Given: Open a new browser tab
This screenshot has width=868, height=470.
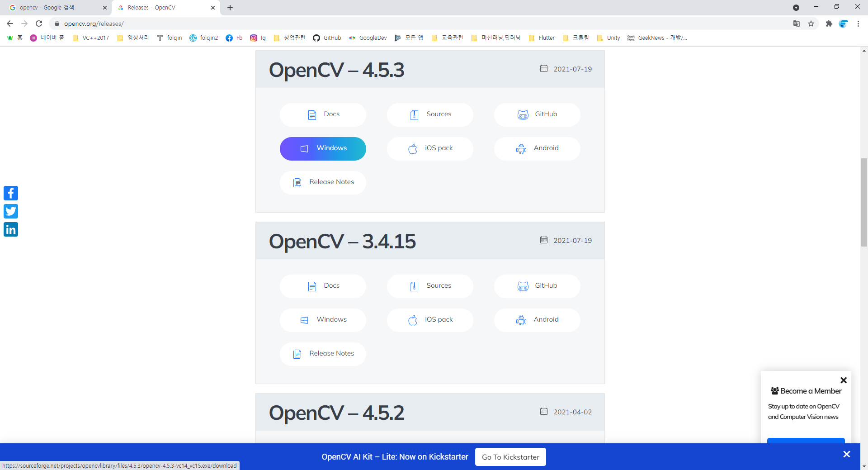Looking at the screenshot, I should pos(230,8).
